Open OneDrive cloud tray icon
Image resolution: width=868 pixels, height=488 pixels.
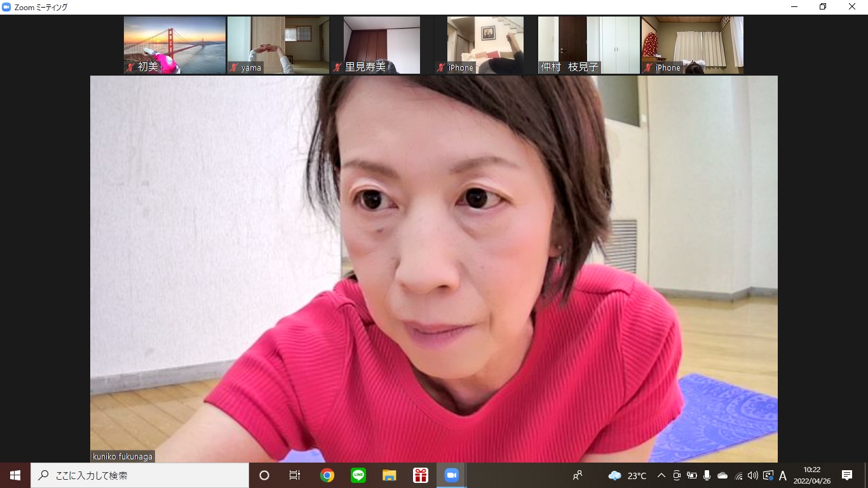tap(722, 475)
